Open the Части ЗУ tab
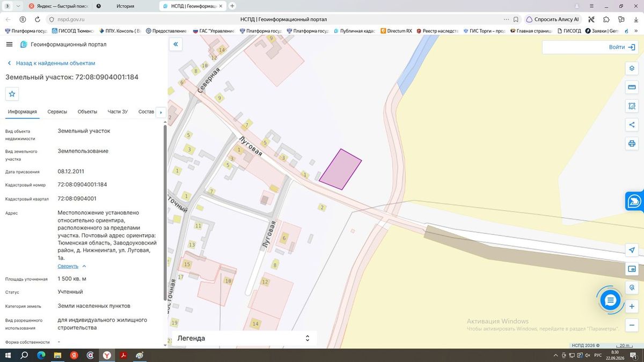The width and height of the screenshot is (644, 362). click(118, 112)
